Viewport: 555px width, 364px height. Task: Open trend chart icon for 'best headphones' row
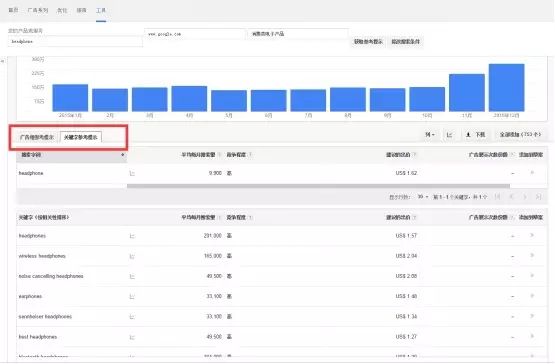[x=132, y=337]
